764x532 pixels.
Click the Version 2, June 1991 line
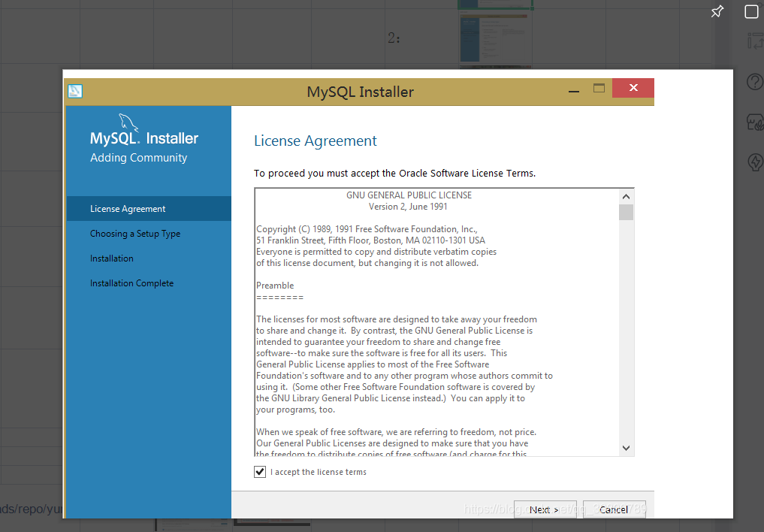tap(408, 207)
